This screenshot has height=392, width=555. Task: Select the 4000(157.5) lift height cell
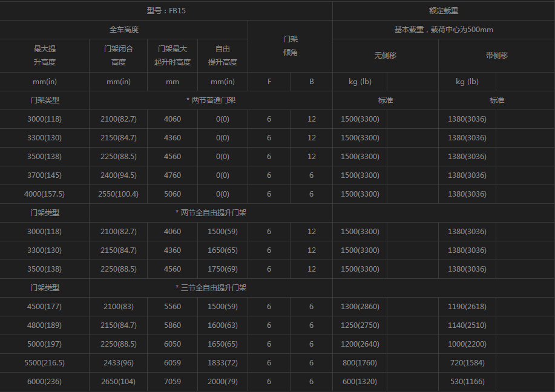click(45, 194)
